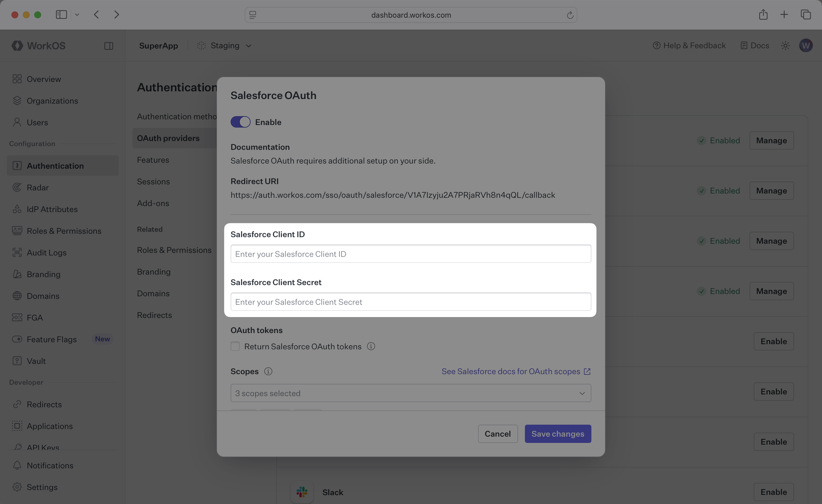Click info icon next to OAuth tokens checkbox
The height and width of the screenshot is (504, 822).
[371, 346]
